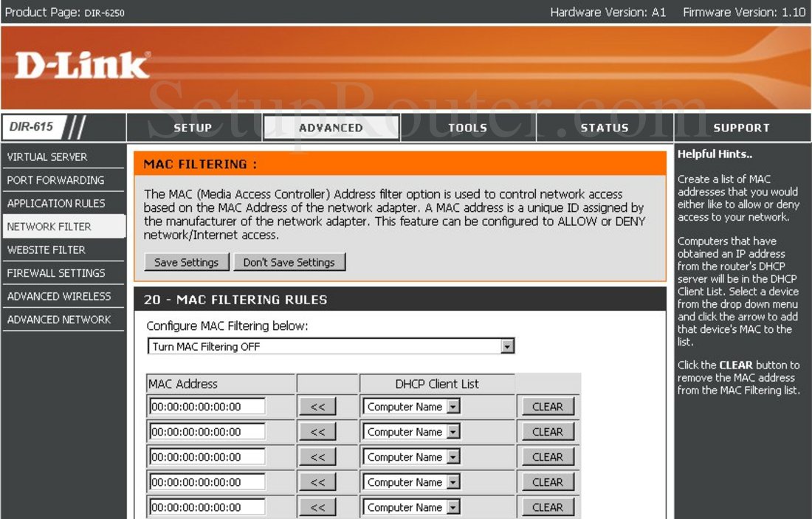
Task: Open the fifth row Computer Name dropdown
Action: click(x=412, y=507)
